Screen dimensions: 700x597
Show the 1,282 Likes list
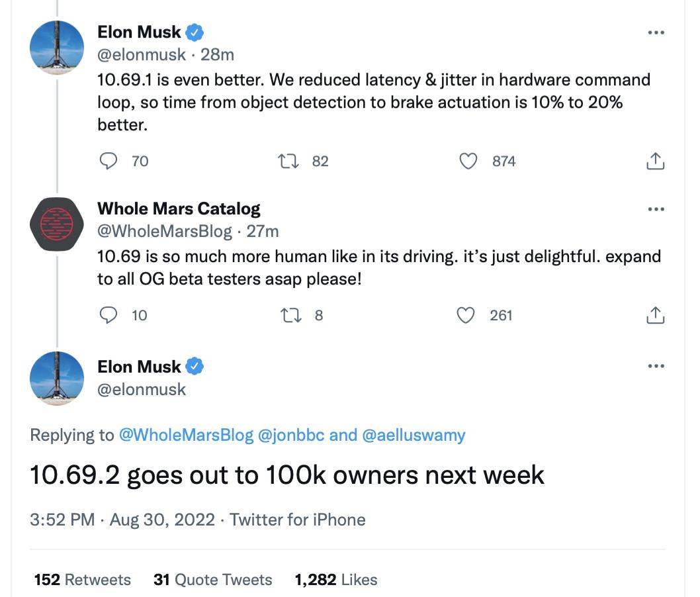tap(335, 580)
